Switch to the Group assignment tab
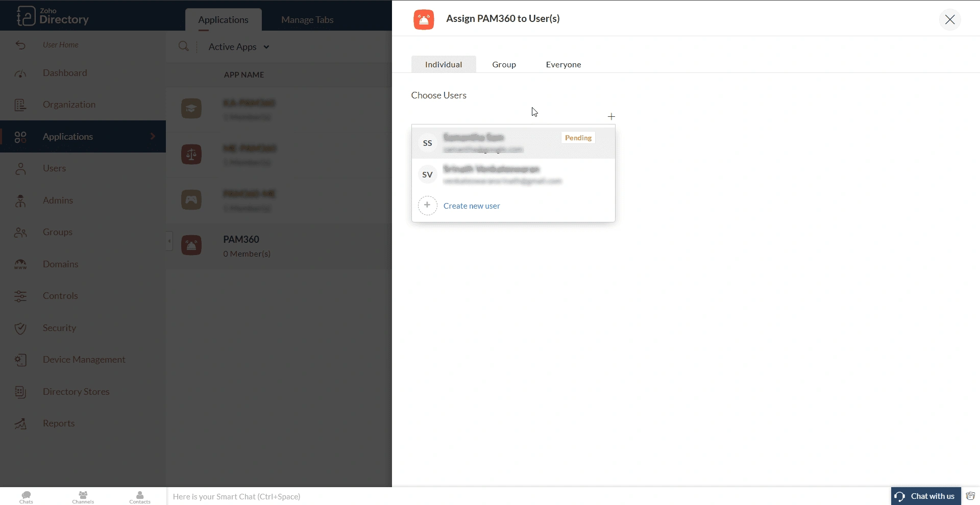This screenshot has height=505, width=980. click(504, 64)
